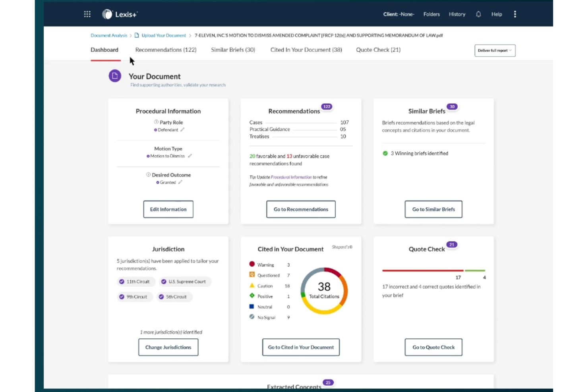The width and height of the screenshot is (588, 392).
Task: Click Go to Similar Briefs button
Action: 433,209
